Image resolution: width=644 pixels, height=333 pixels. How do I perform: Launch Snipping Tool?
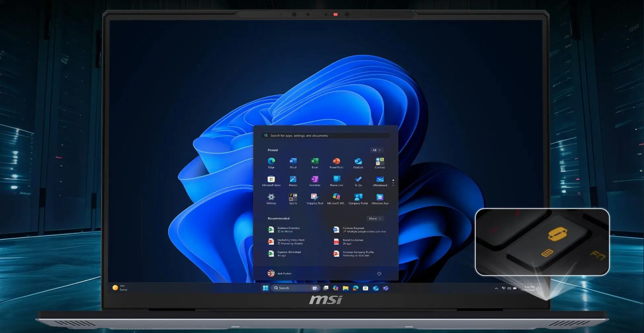(x=315, y=199)
